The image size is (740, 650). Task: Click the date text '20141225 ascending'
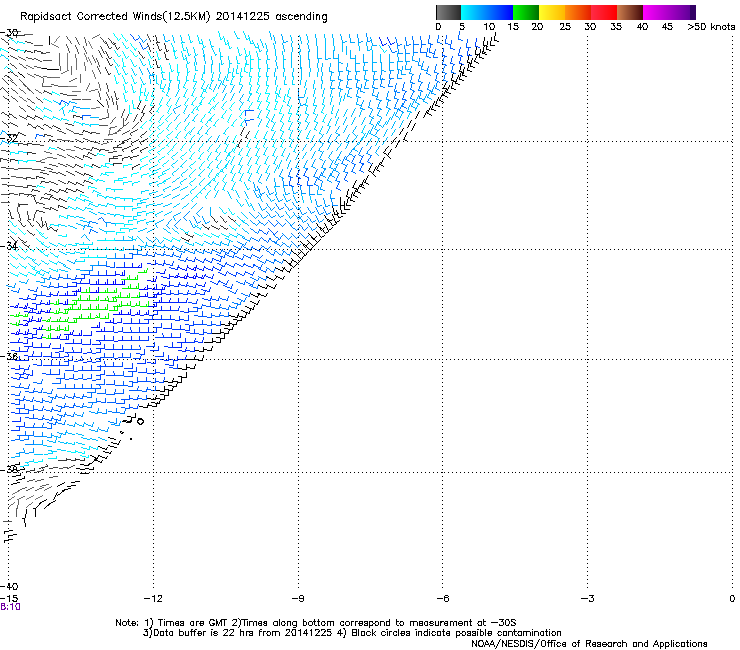click(x=271, y=17)
